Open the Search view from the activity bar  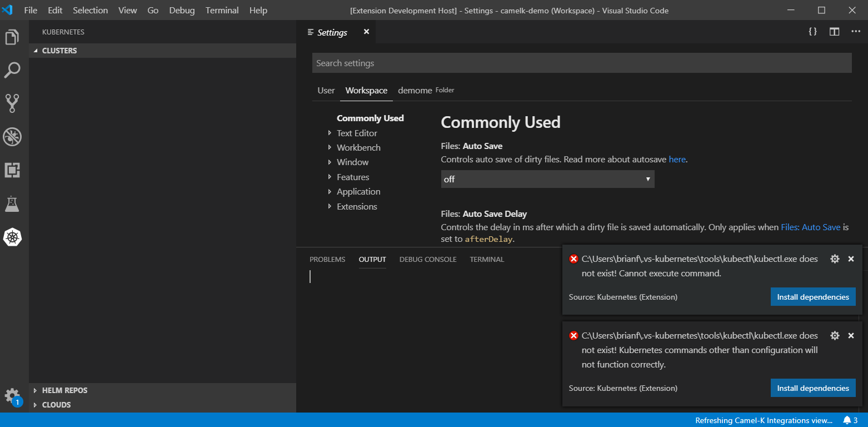click(x=12, y=71)
